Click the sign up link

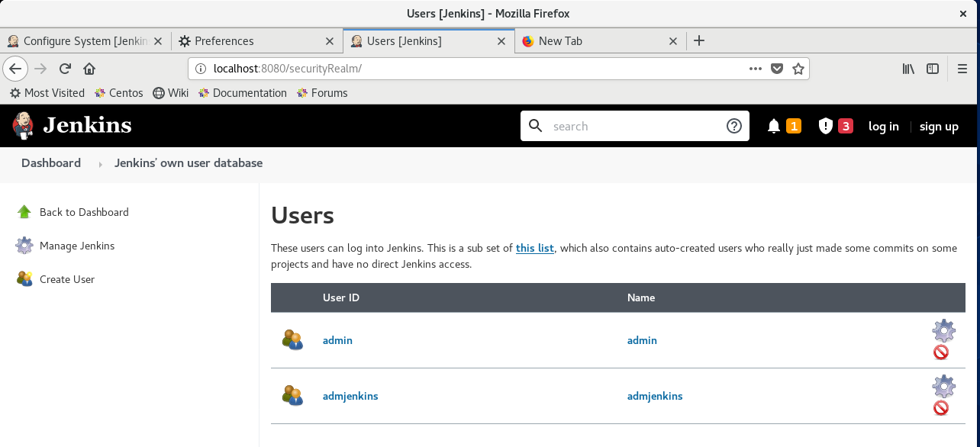(x=939, y=127)
